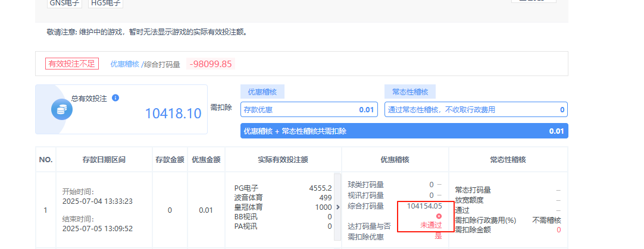Screen dimensions: 644x249
Task: Open the blue 优惠稽核 link
Action: 124,64
